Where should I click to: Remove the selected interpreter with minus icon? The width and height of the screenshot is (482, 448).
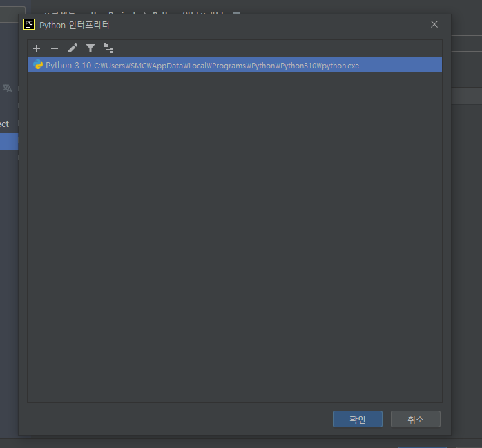tap(55, 48)
